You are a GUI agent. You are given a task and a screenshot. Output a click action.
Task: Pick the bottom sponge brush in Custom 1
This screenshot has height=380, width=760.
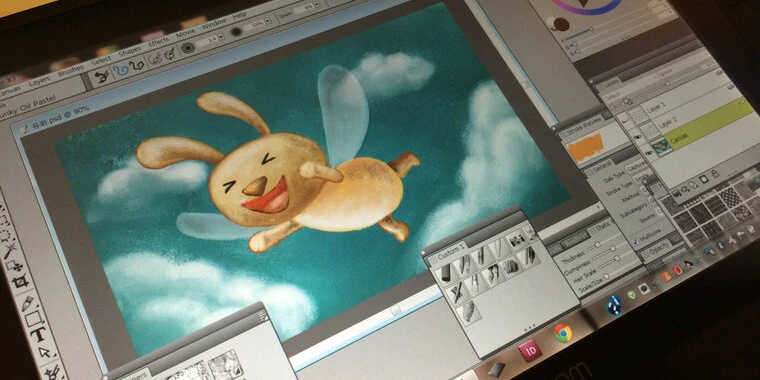[x=469, y=312]
